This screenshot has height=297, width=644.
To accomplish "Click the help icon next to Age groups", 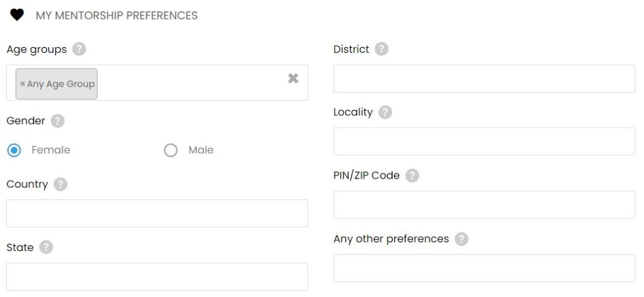I will (x=79, y=49).
